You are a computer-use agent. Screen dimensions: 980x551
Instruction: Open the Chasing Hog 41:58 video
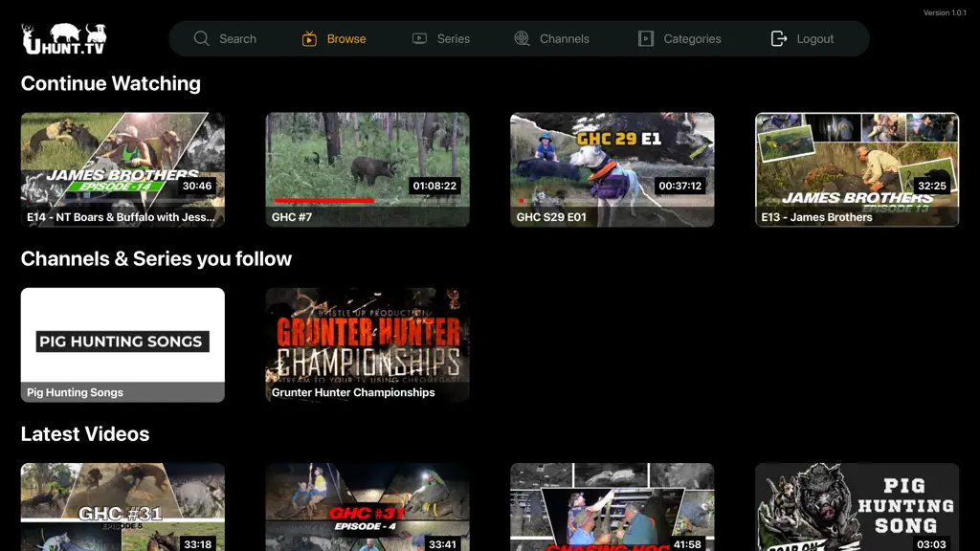(x=612, y=507)
